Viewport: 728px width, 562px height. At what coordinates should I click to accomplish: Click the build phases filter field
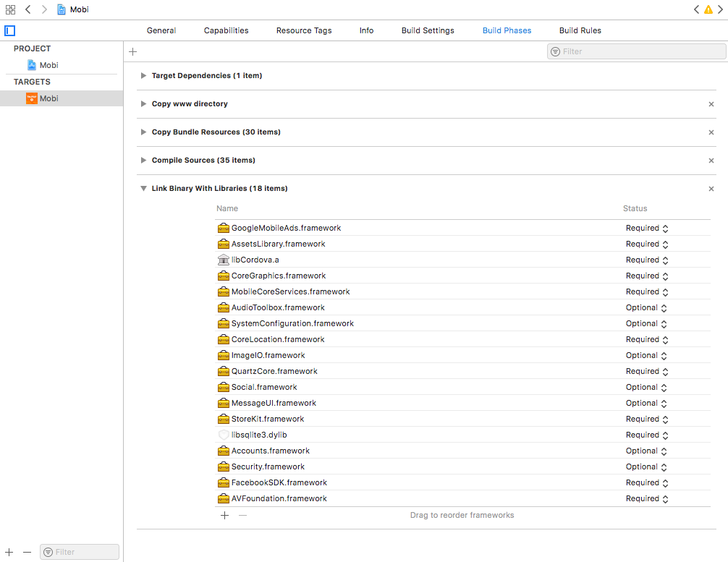[641, 51]
